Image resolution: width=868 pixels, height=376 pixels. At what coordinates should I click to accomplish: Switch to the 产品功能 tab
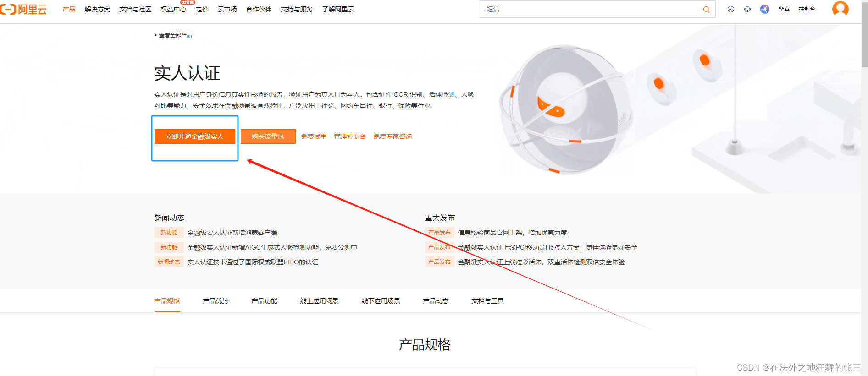(x=264, y=301)
